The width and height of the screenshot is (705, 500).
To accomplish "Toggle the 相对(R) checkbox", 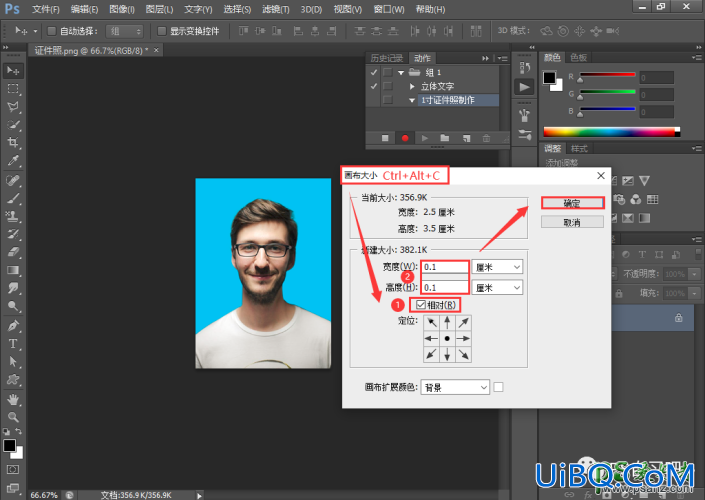I will tap(420, 305).
